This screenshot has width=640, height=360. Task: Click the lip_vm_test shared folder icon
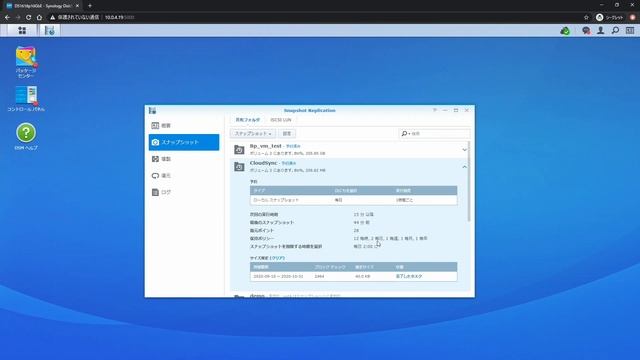239,150
